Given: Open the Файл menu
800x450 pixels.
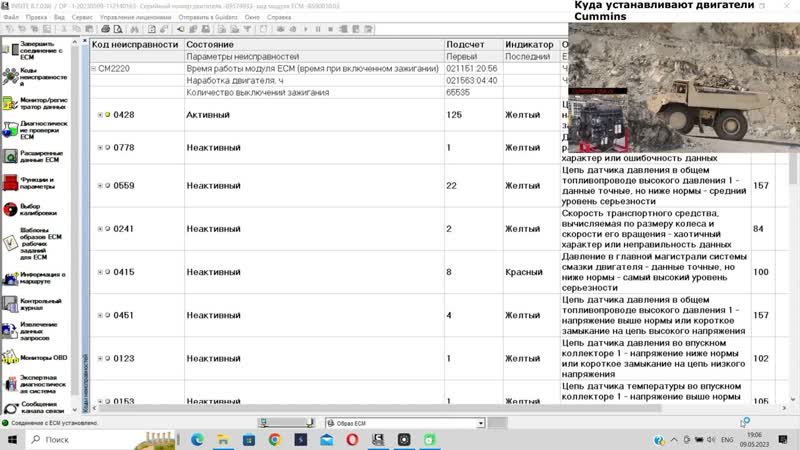Looking at the screenshot, I should [x=11, y=17].
